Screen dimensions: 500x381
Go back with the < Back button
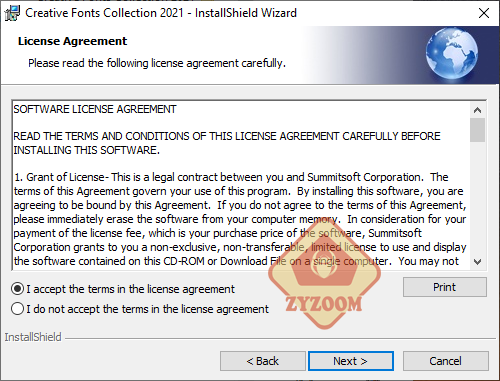262,361
